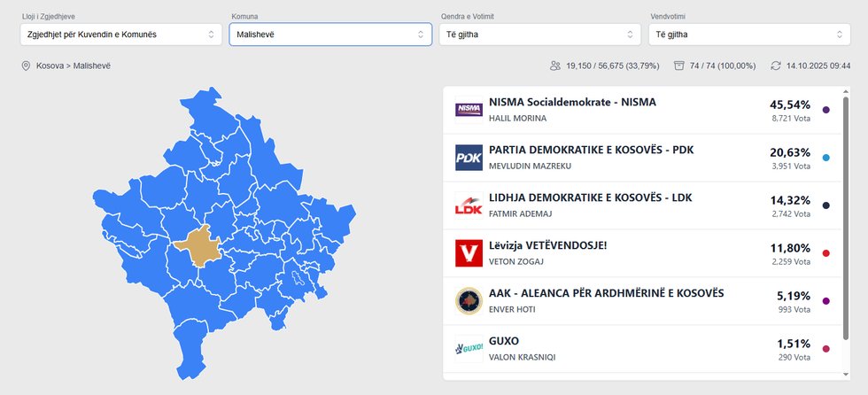The height and width of the screenshot is (395, 868).
Task: Click the LDK party logo
Action: [468, 205]
